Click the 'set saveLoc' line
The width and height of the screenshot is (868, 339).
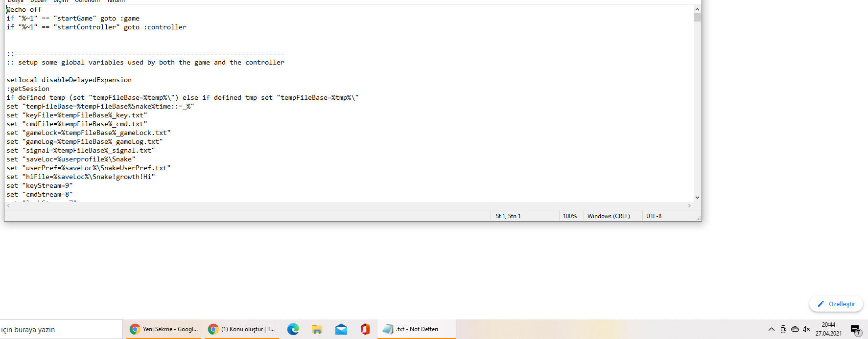click(71, 159)
